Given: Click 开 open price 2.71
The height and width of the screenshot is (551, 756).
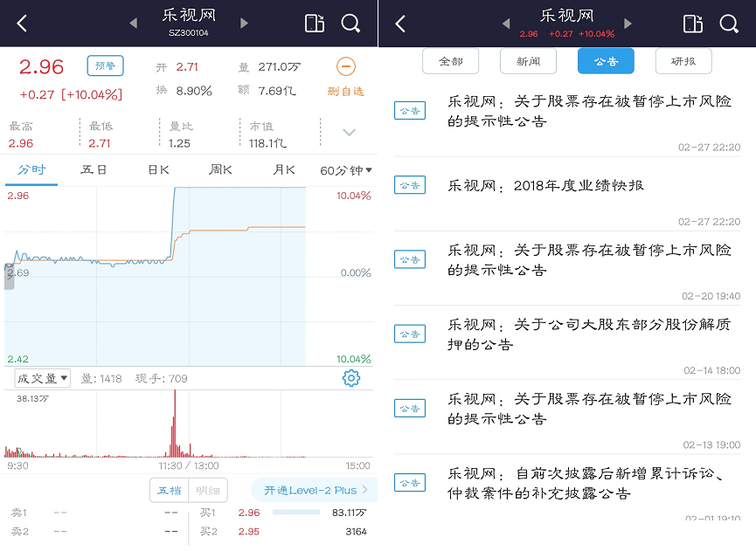Looking at the screenshot, I should tap(187, 67).
